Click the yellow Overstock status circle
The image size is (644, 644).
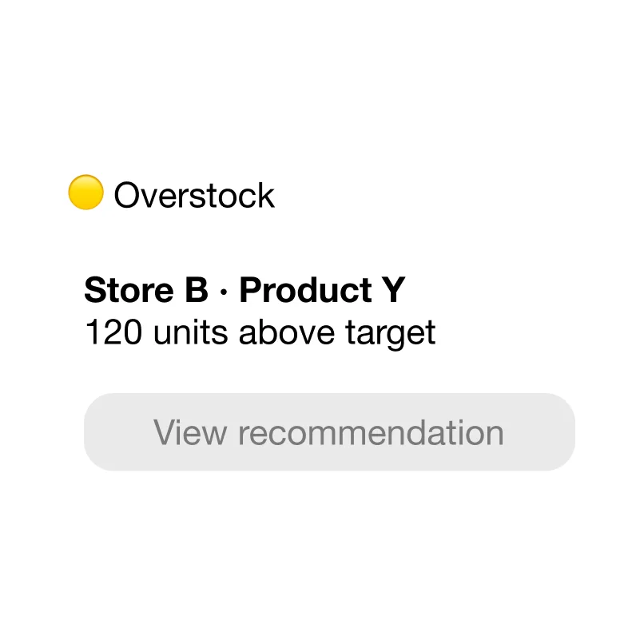(85, 193)
